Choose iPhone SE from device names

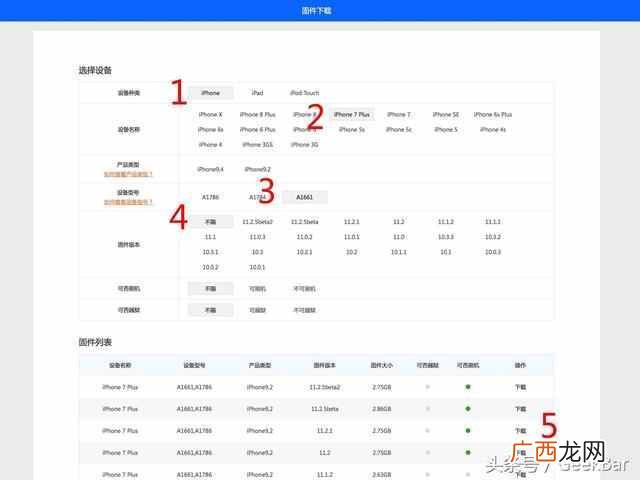click(x=446, y=115)
